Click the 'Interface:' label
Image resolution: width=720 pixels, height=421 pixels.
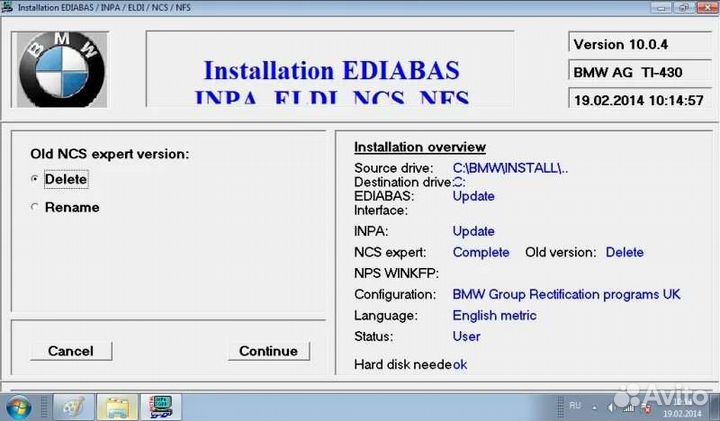(x=381, y=210)
